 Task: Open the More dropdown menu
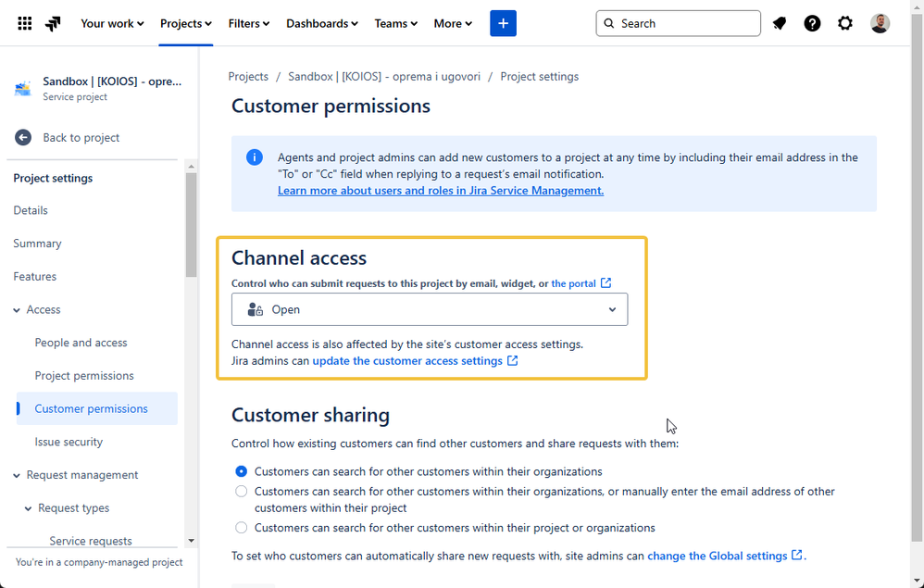coord(453,23)
